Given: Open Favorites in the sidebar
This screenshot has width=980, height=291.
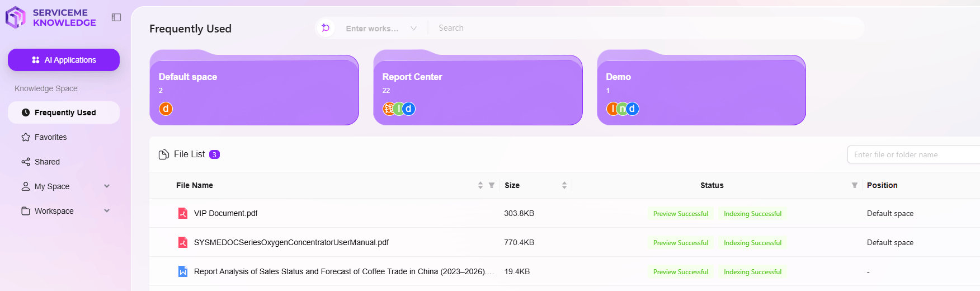Looking at the screenshot, I should (x=64, y=137).
